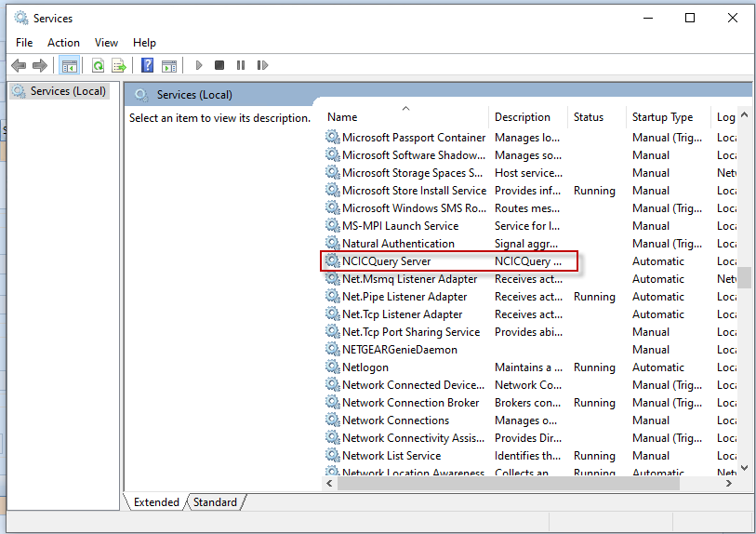Select Net.Tcp Listener Adapter service name
Viewport: 756px width, 534px height.
point(402,314)
